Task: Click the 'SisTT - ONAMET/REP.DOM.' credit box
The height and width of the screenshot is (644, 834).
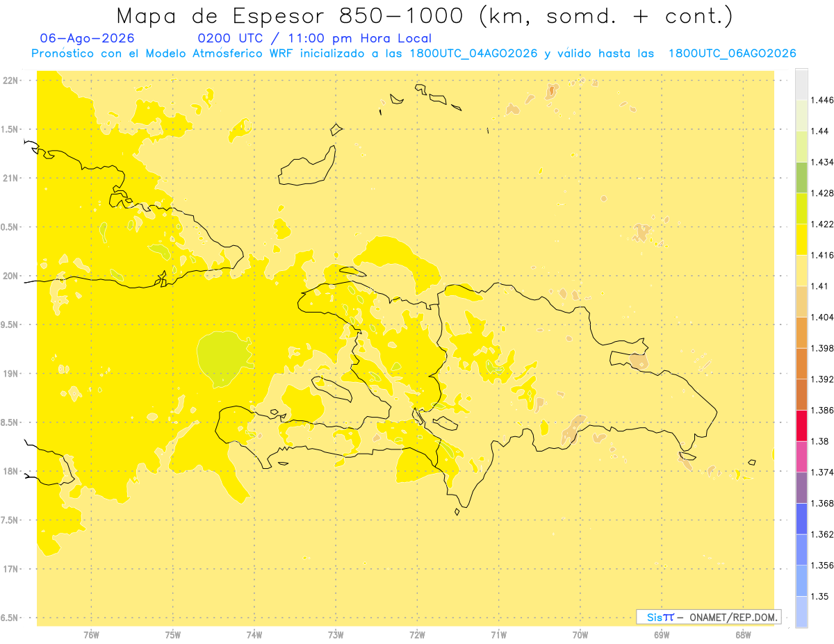Action: click(709, 617)
